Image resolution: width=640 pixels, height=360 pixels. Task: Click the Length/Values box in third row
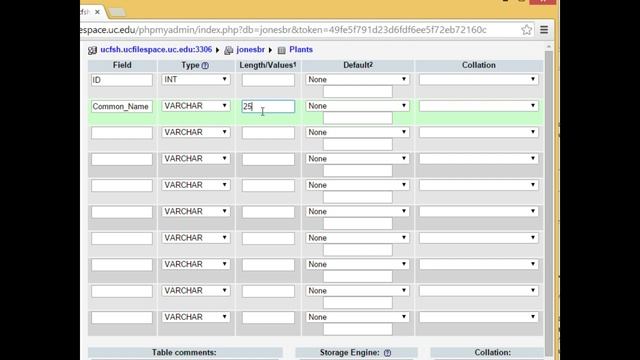268,133
